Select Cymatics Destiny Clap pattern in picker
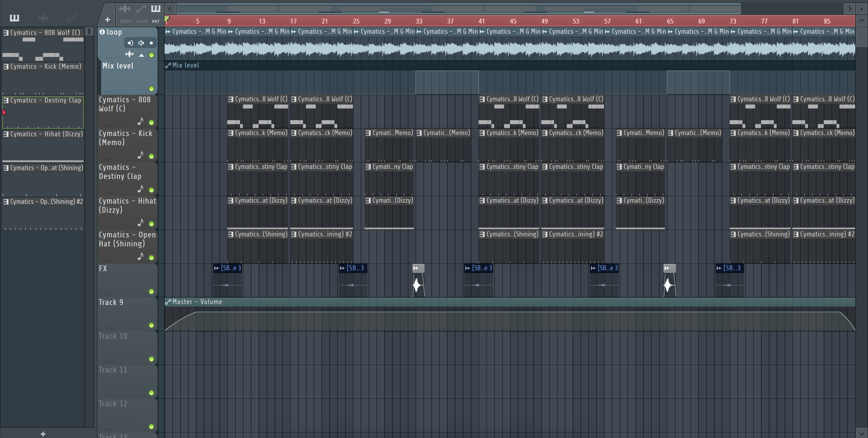This screenshot has width=868, height=438. [x=43, y=112]
